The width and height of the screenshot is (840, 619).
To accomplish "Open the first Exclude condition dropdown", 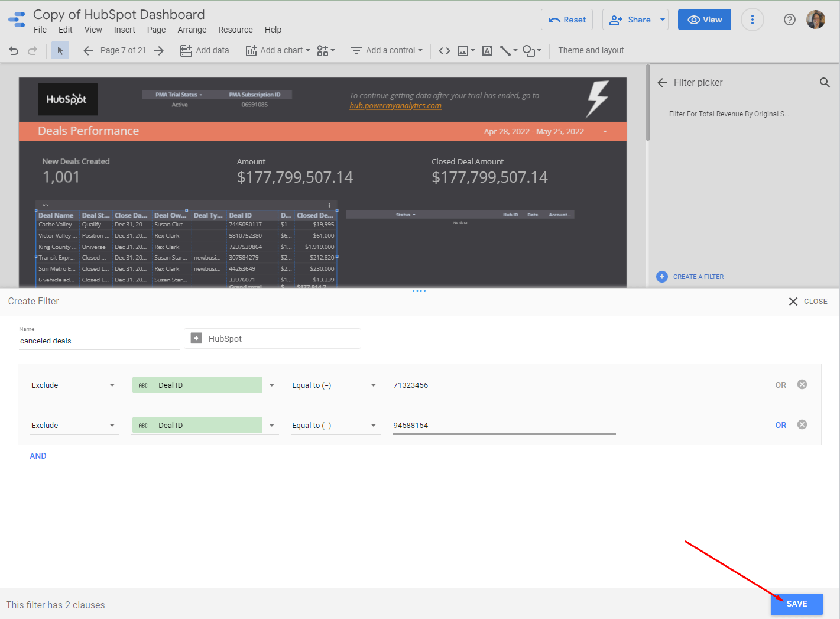I will coord(74,385).
